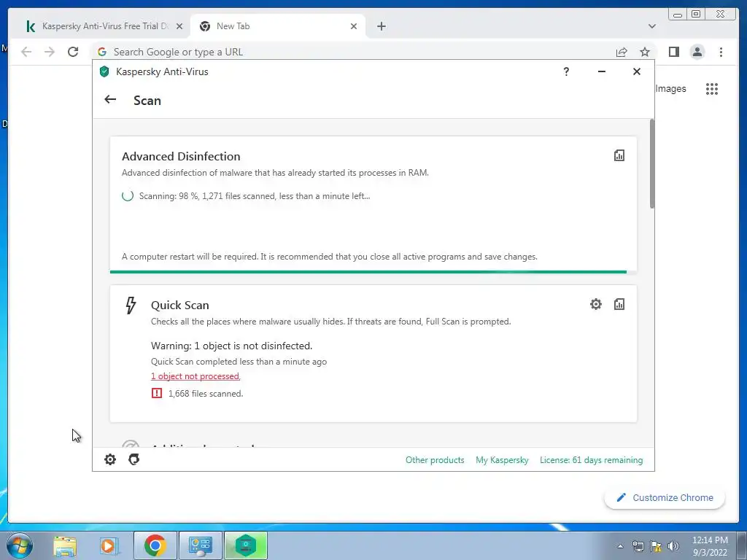Viewport: 747px width, 560px height.
Task: Expand Chrome tab search chevron
Action: [x=651, y=26]
